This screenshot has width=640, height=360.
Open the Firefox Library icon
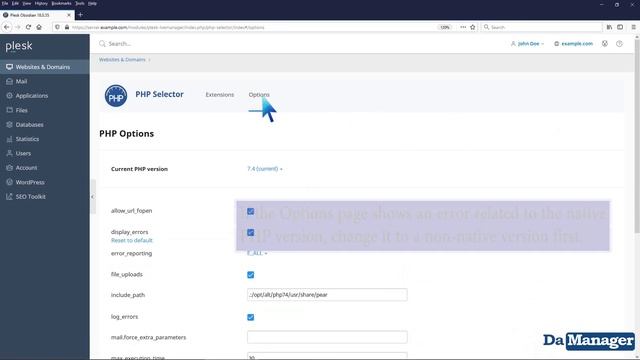pyautogui.click(x=609, y=27)
